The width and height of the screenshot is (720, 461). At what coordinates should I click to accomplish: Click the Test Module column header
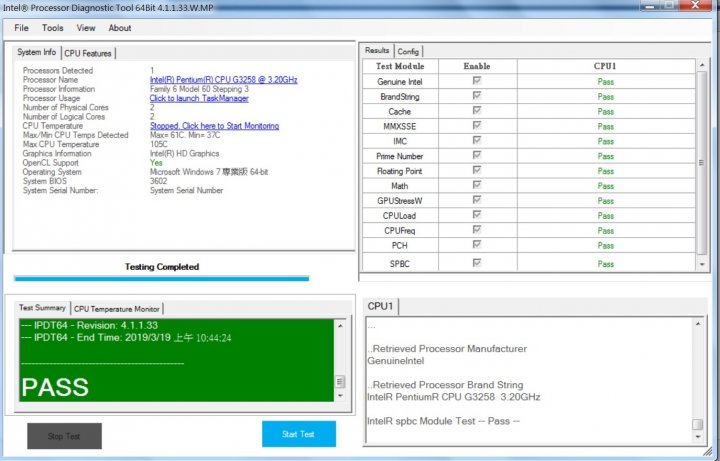(x=400, y=66)
